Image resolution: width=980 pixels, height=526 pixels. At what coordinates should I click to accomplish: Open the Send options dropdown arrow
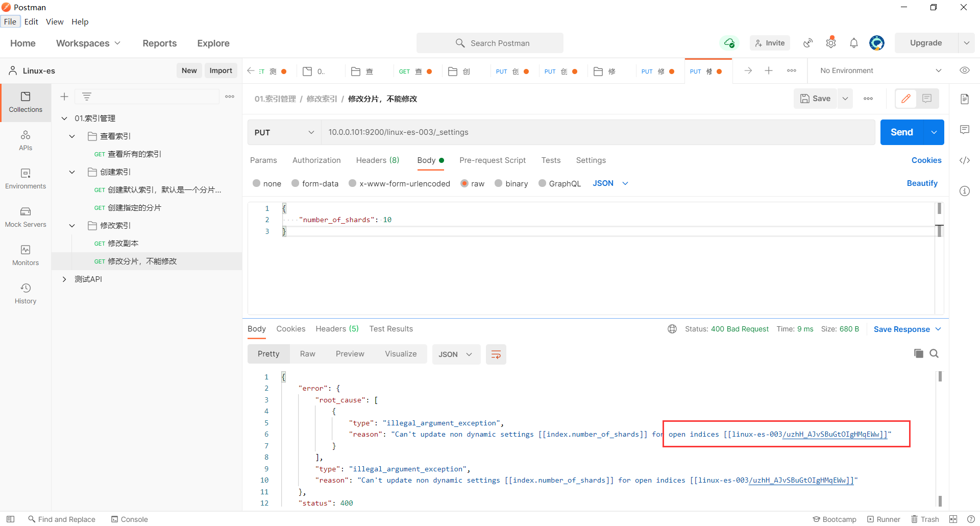(x=934, y=132)
